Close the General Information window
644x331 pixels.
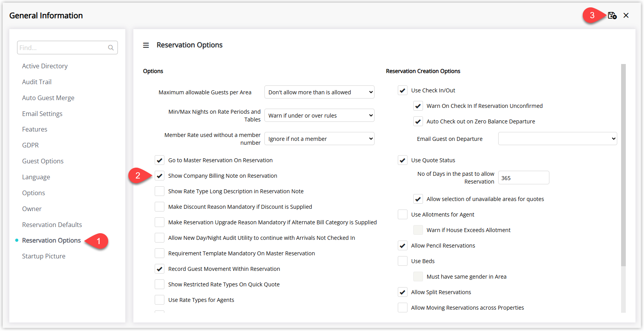(626, 16)
